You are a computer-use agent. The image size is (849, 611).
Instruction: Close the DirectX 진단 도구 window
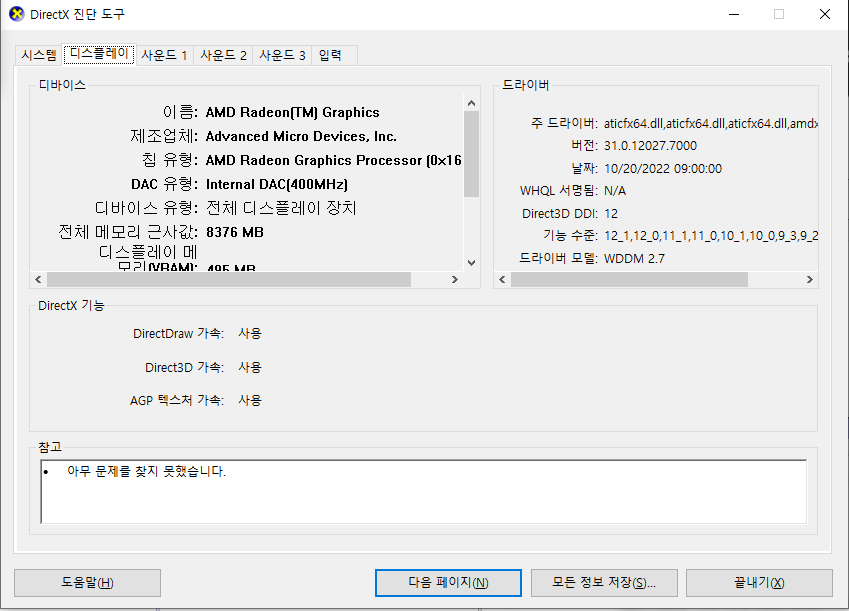[x=825, y=14]
